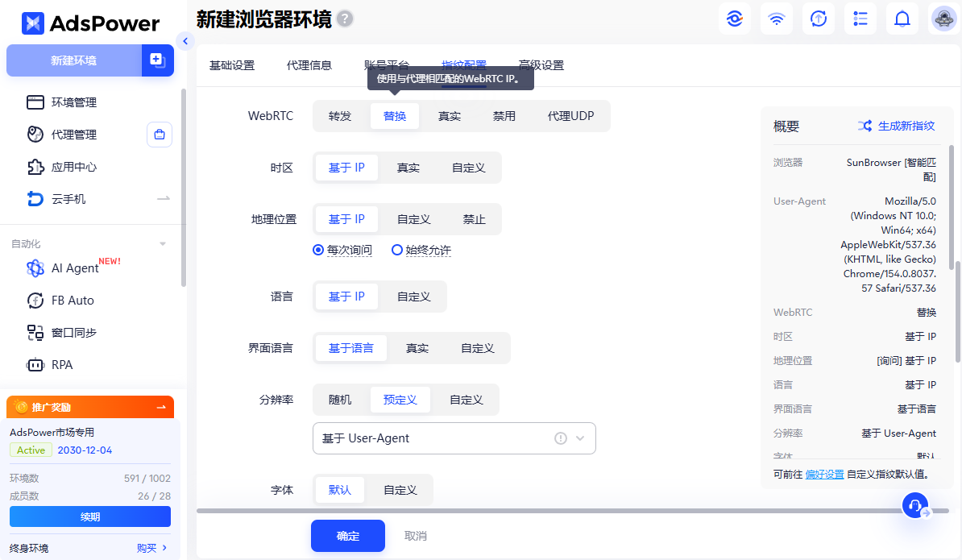962x560 pixels.
Task: Set 字体 to 自定义
Action: 400,490
